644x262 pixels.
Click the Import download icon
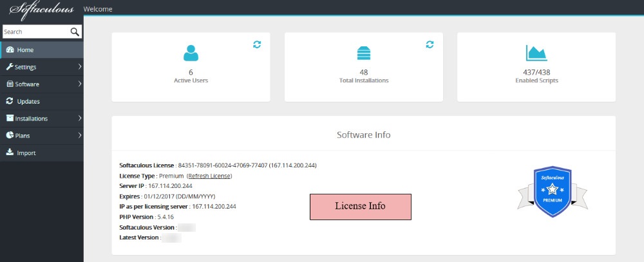coord(10,153)
